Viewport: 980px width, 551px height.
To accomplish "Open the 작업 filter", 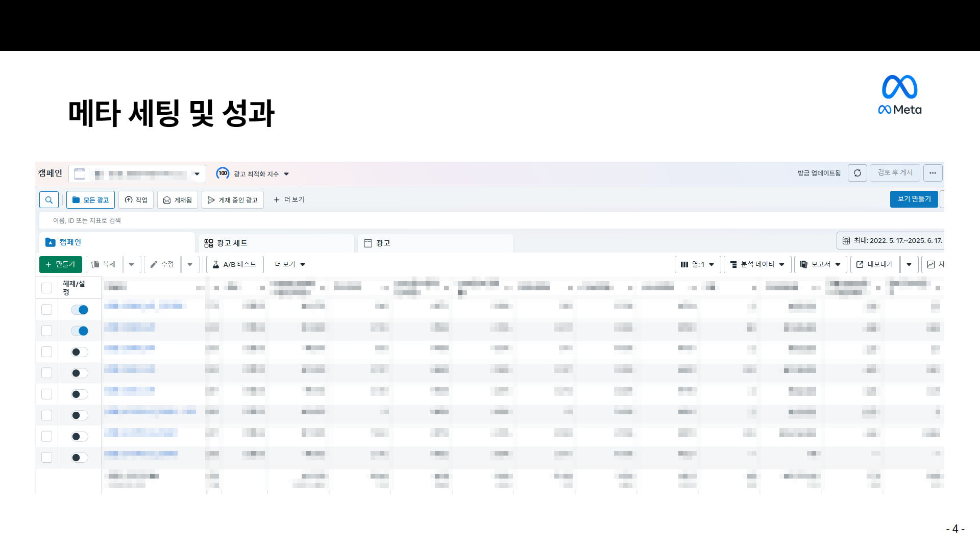I will coord(136,200).
